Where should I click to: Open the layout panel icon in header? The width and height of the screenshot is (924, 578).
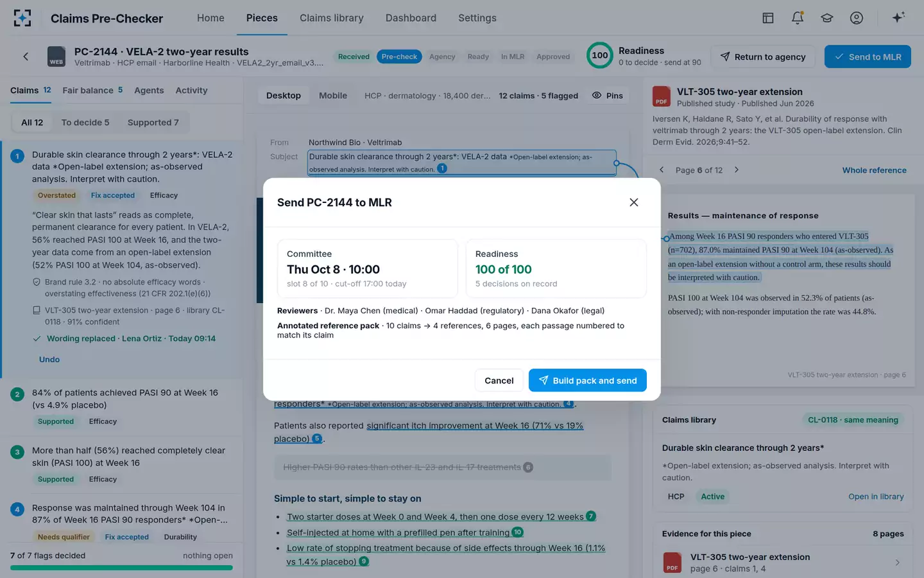point(768,18)
